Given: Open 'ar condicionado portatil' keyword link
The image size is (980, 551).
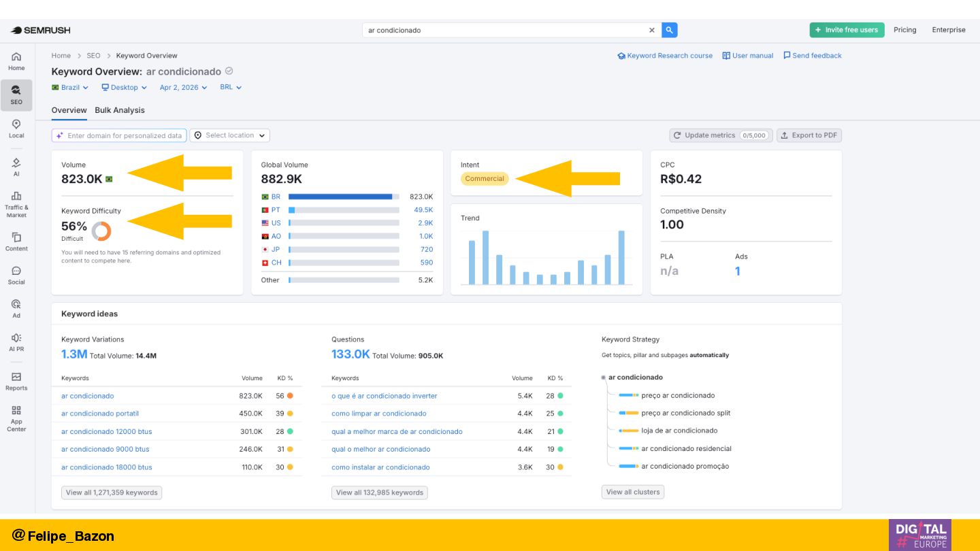Looking at the screenshot, I should click(x=99, y=414).
